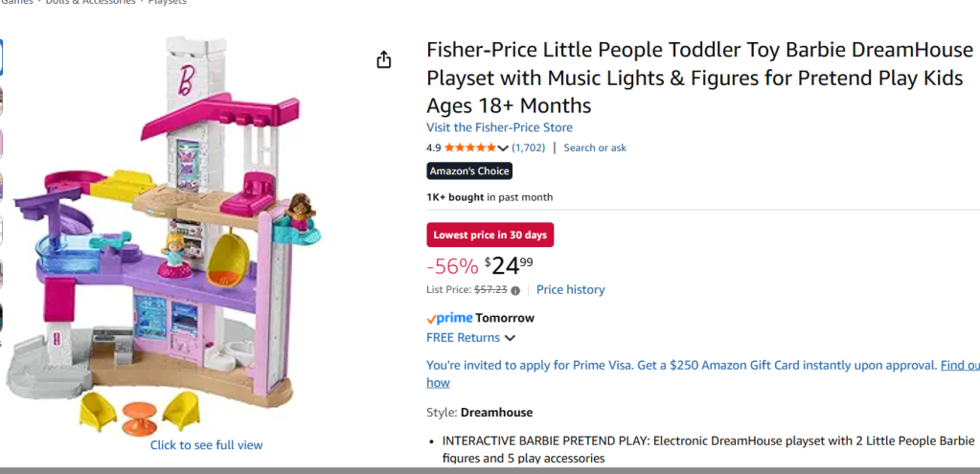This screenshot has width=980, height=474.
Task: Open the Price history link
Action: [x=570, y=290]
